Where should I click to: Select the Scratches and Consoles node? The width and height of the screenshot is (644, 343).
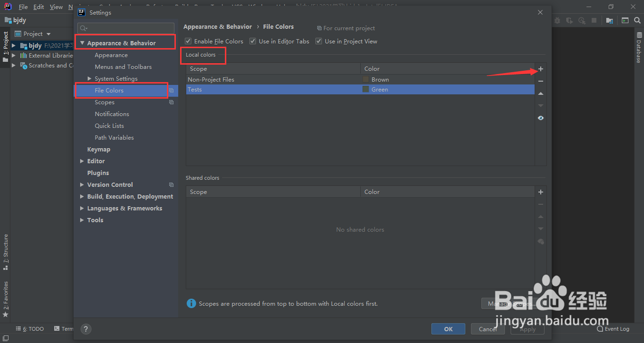[x=46, y=66]
